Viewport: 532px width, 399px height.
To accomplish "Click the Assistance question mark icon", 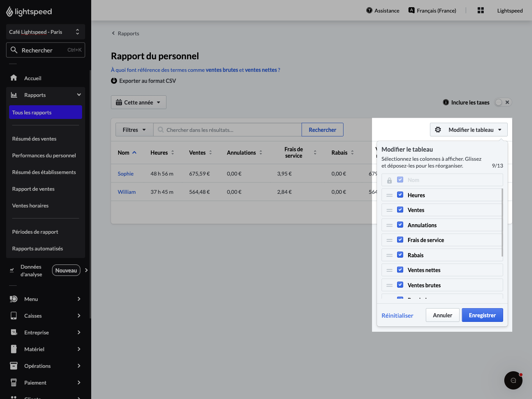I will click(369, 10).
